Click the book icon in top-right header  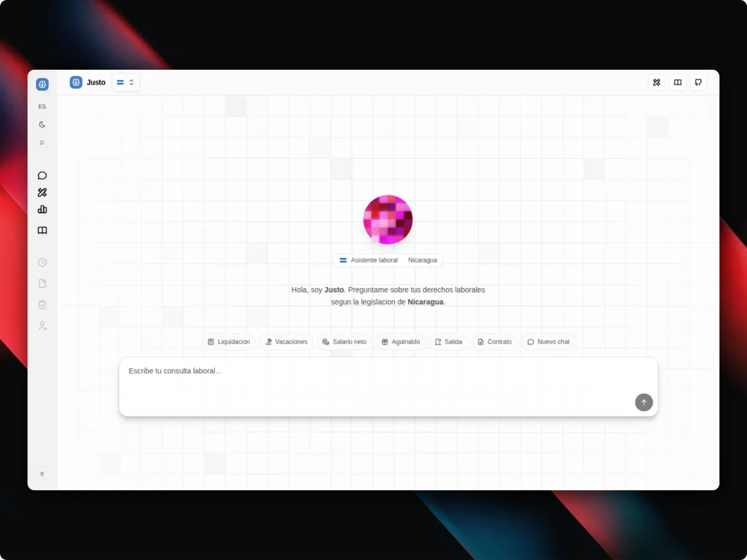(677, 82)
